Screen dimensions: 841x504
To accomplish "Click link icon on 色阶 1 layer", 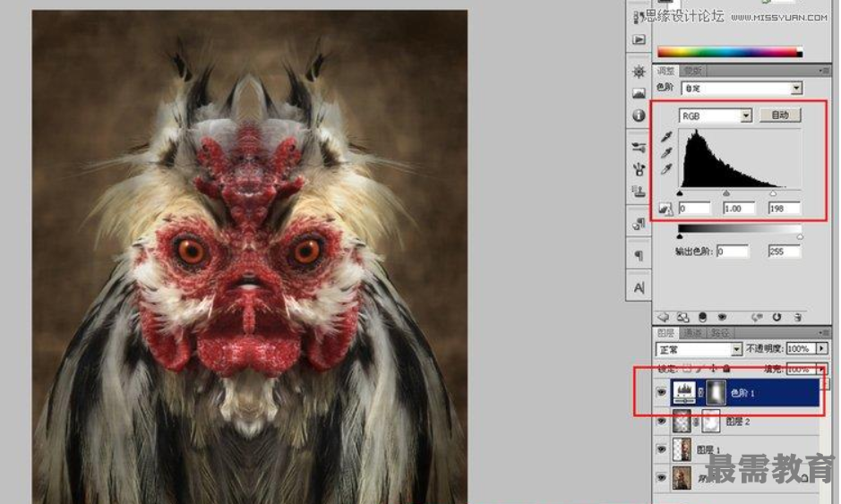I will click(x=700, y=393).
